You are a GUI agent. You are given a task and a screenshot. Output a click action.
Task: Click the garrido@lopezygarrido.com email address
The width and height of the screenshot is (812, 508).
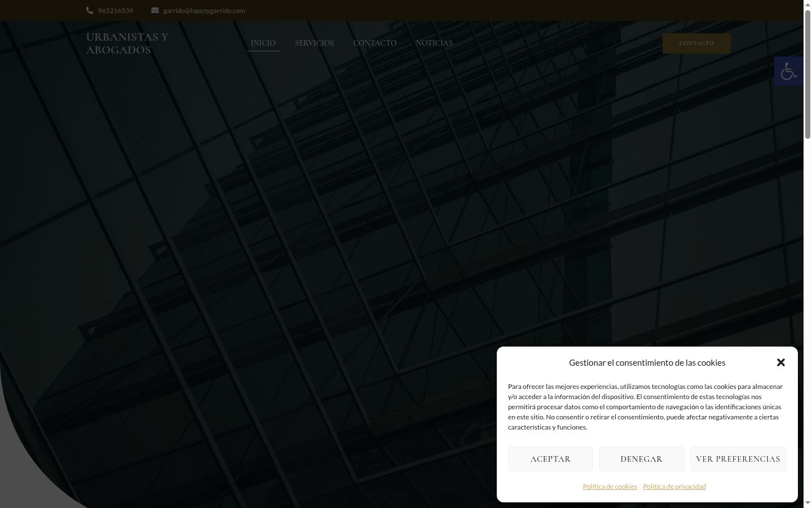tap(204, 11)
